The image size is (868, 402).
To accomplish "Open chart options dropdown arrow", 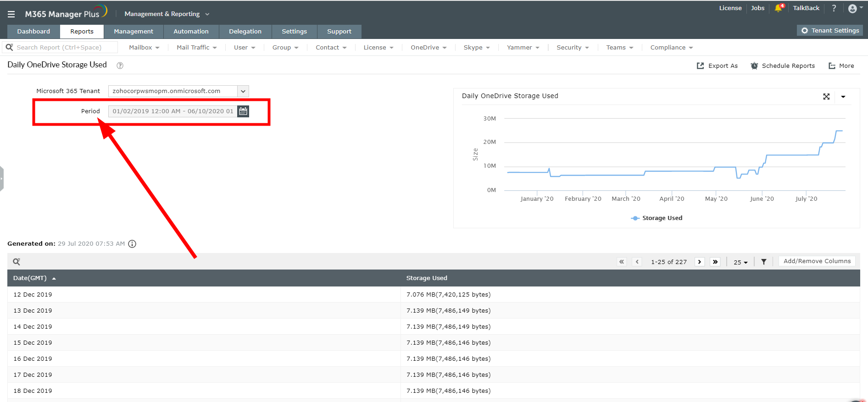I will pyautogui.click(x=843, y=97).
